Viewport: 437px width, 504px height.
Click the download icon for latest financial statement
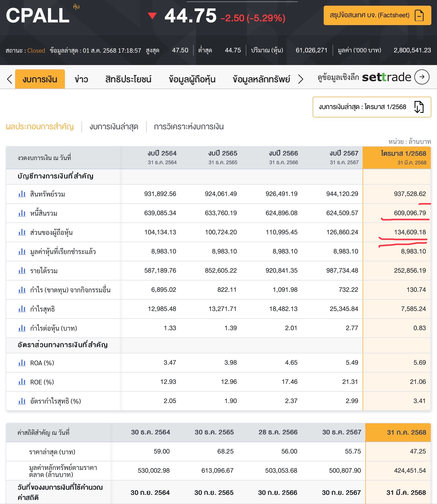coord(419,107)
